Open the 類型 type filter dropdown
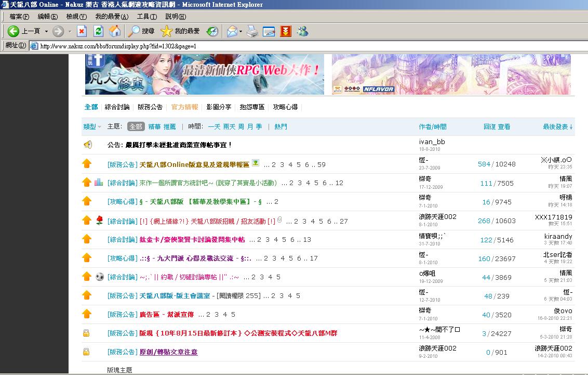The height and width of the screenshot is (375, 588). point(92,127)
